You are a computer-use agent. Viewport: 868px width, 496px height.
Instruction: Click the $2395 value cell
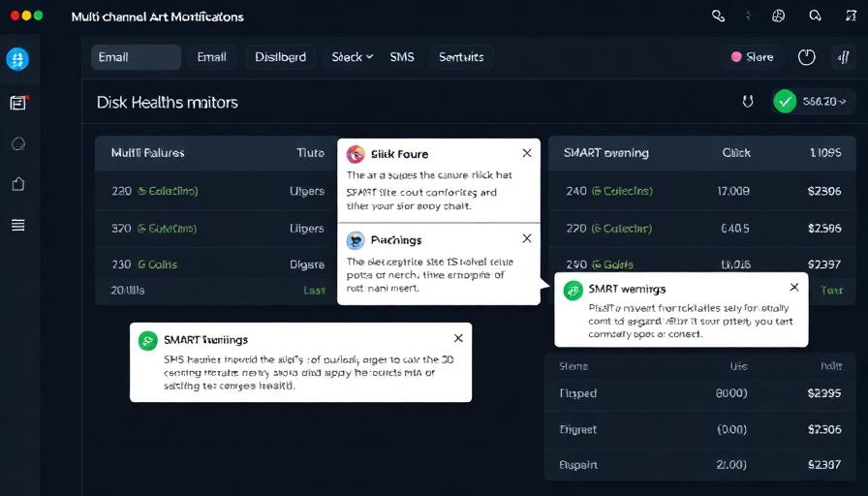point(824,393)
